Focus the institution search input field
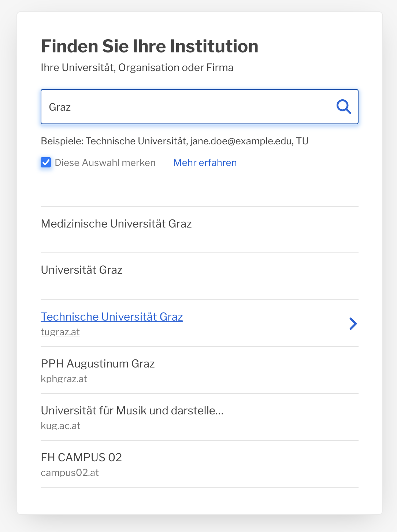This screenshot has width=397, height=532. pyautogui.click(x=200, y=107)
